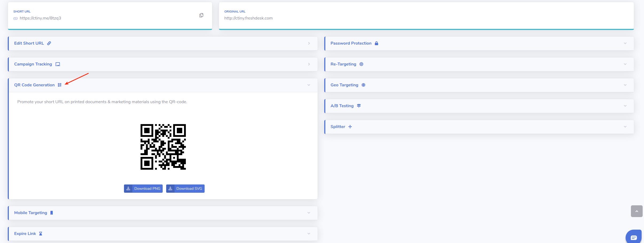The height and width of the screenshot is (243, 644).
Task: Click the target icon beside Re-Targeting
Action: (x=361, y=64)
